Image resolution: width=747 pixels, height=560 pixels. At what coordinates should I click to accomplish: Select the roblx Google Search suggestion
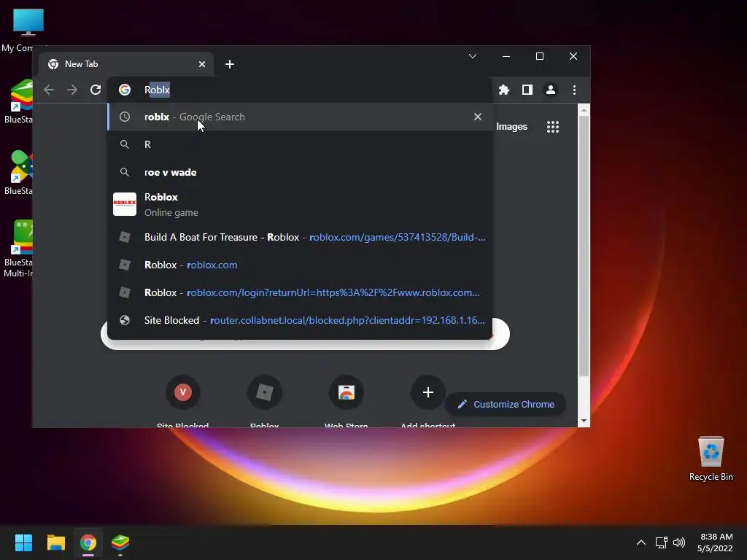point(300,117)
